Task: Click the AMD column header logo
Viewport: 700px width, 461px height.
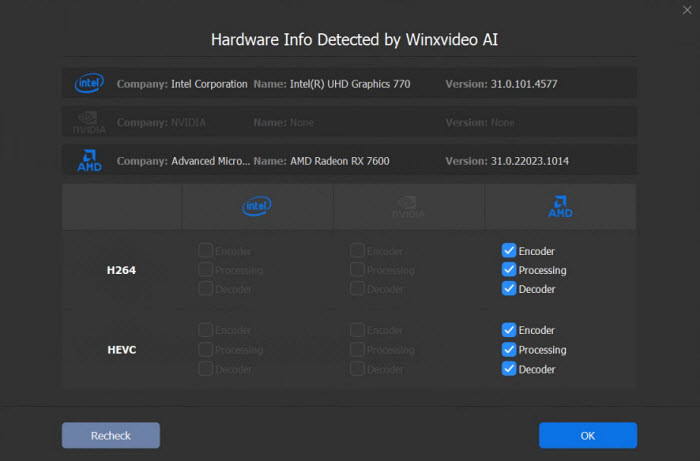Action: [559, 207]
